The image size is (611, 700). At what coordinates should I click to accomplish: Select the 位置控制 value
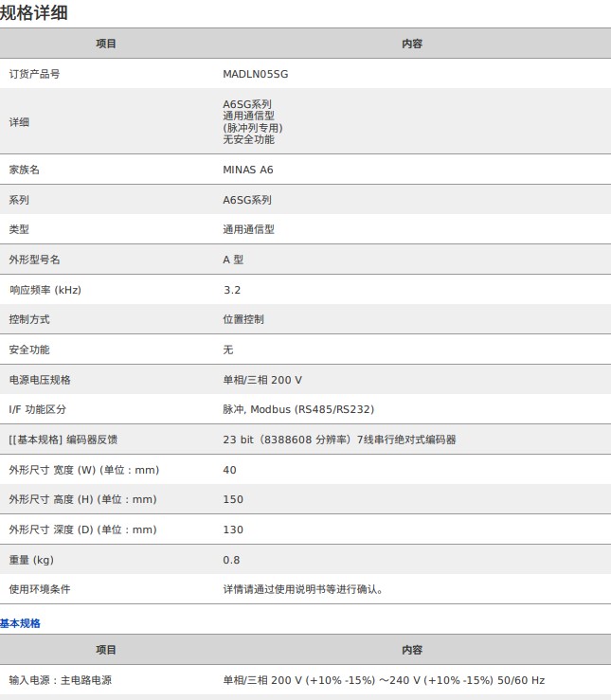[243, 319]
